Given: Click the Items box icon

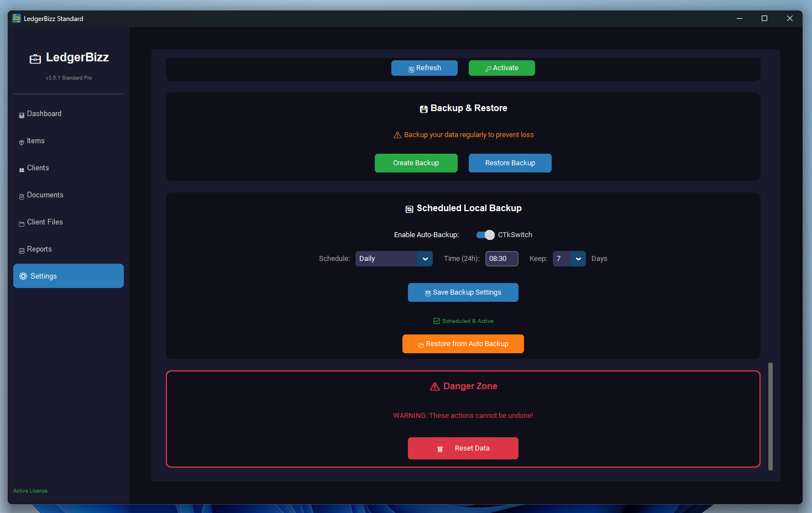Looking at the screenshot, I should click(x=22, y=142).
